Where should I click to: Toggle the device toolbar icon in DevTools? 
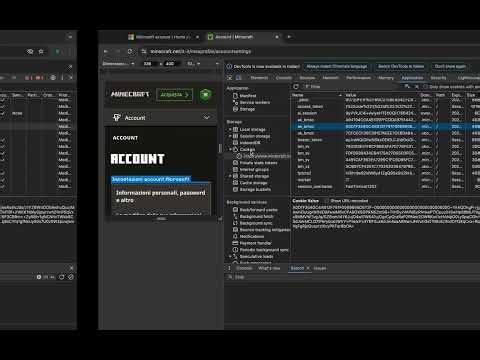[239, 78]
